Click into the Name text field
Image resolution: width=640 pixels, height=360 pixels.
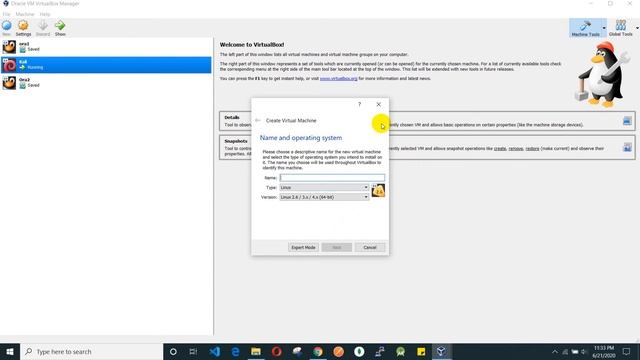pos(332,178)
